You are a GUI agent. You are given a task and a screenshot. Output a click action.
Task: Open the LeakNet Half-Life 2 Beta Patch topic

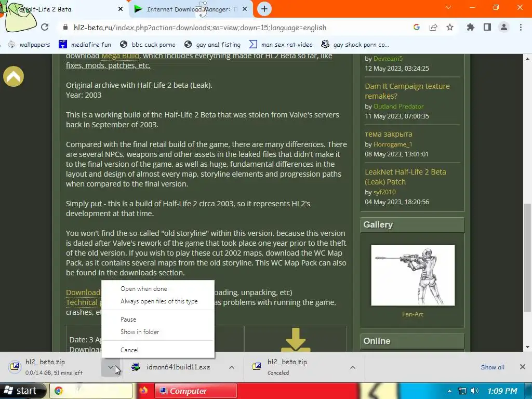[x=405, y=177]
